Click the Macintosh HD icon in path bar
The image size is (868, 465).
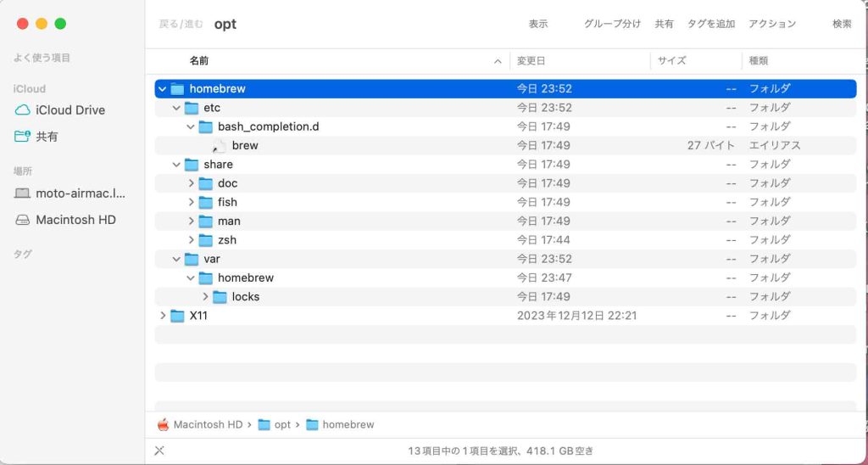click(163, 424)
